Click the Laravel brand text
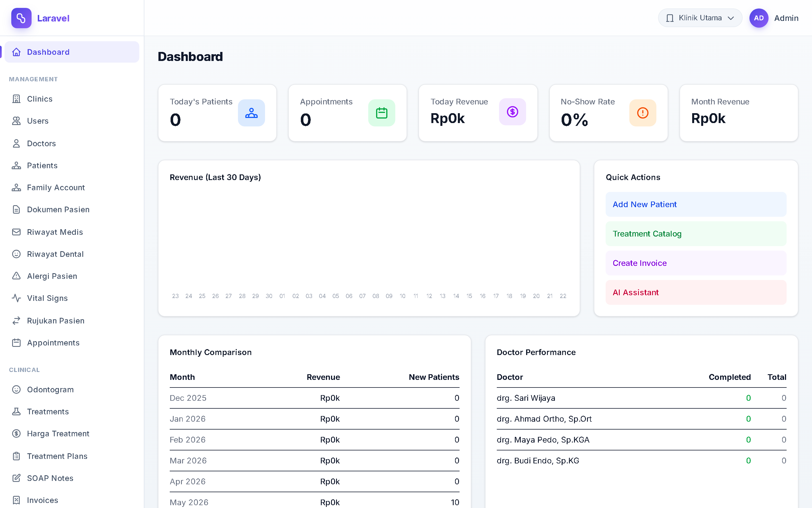 click(x=53, y=18)
